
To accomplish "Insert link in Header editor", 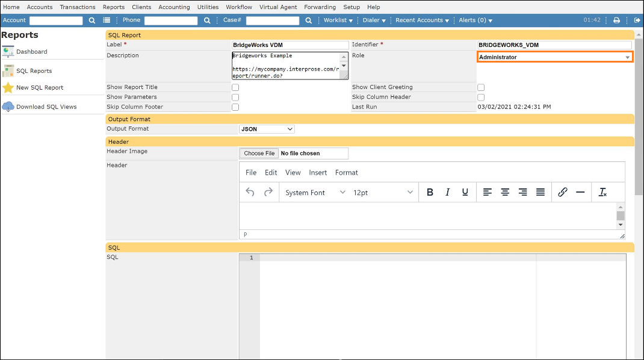I will pyautogui.click(x=562, y=192).
